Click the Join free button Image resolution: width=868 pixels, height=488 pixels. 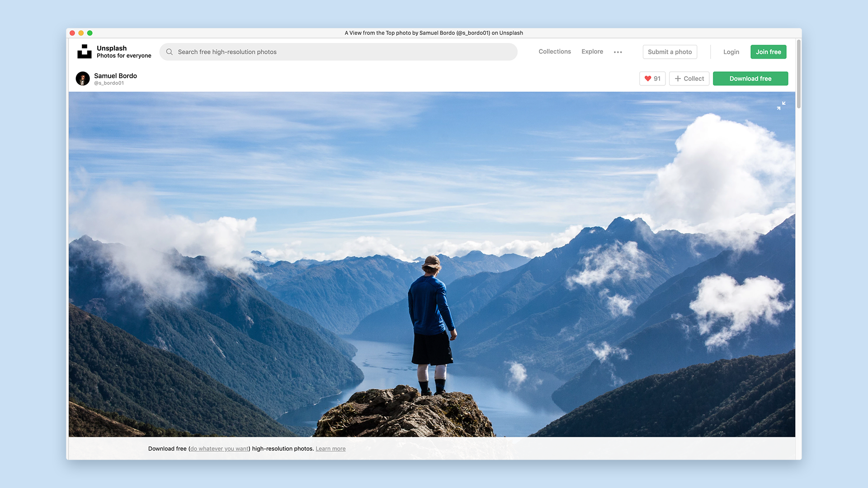click(x=768, y=51)
